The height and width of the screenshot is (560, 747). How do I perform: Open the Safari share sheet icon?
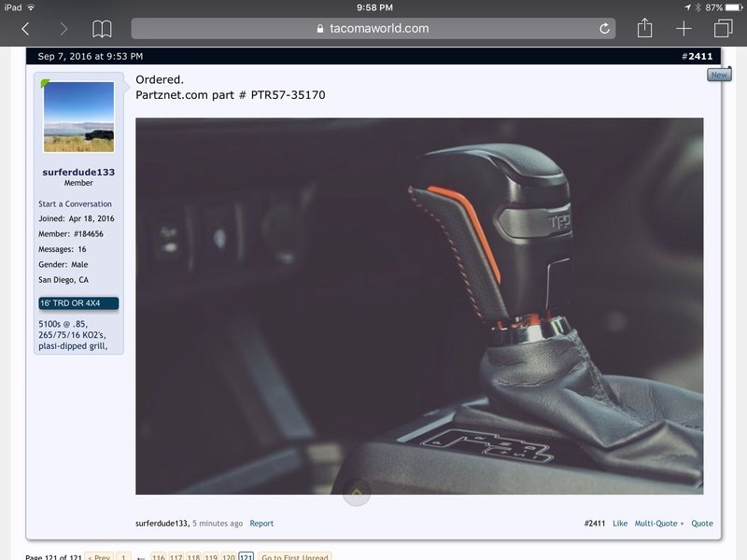click(644, 28)
